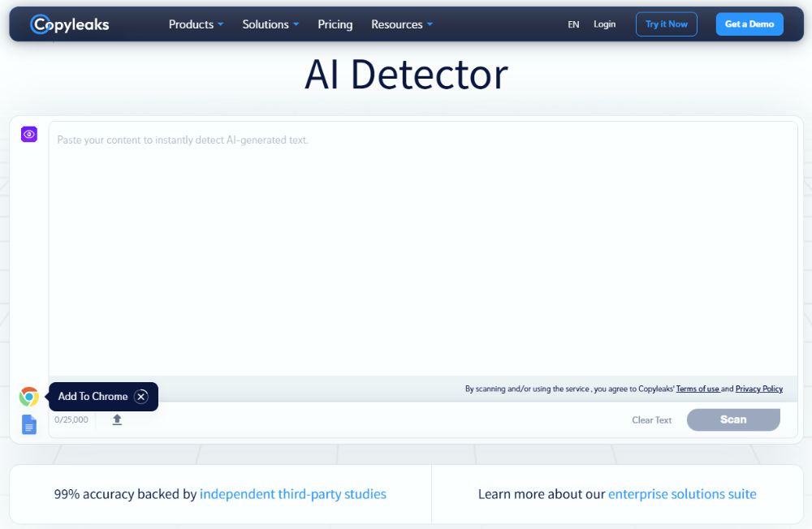Dismiss the Add To Chrome tooltip
The width and height of the screenshot is (812, 529).
click(141, 397)
